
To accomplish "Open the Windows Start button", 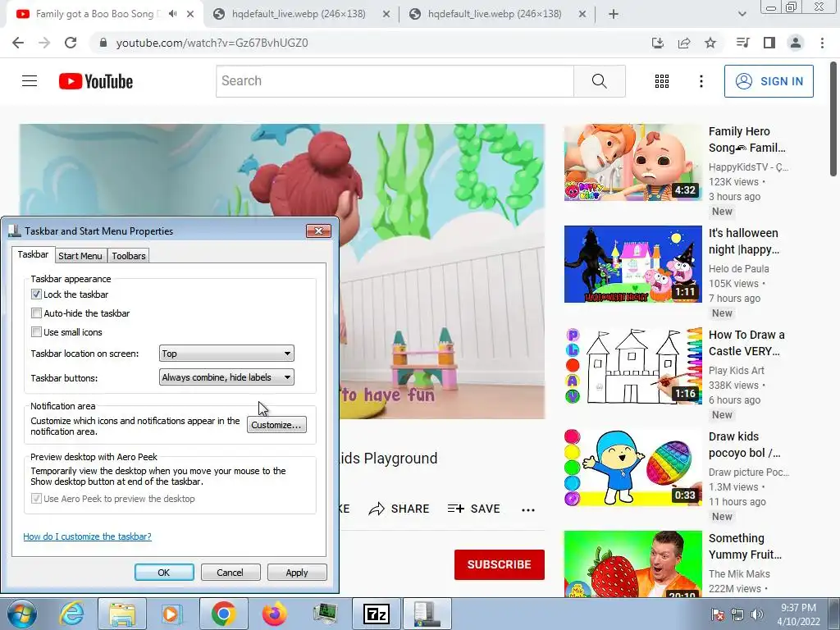I will point(22,614).
